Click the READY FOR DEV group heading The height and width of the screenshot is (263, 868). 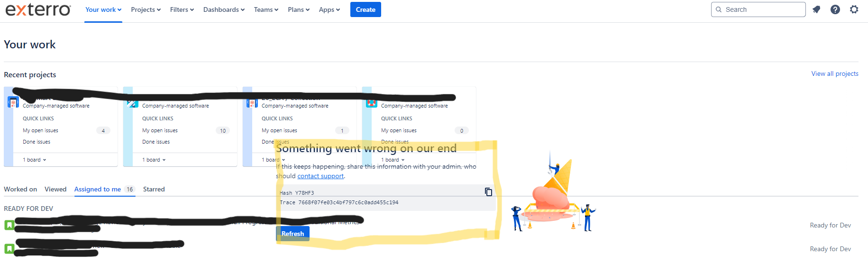tap(28, 209)
